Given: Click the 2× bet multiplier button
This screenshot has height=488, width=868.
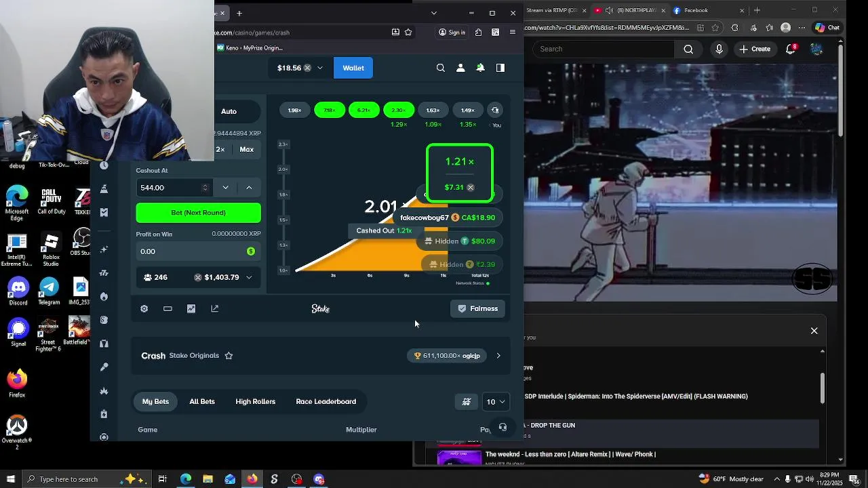Looking at the screenshot, I should click(220, 149).
